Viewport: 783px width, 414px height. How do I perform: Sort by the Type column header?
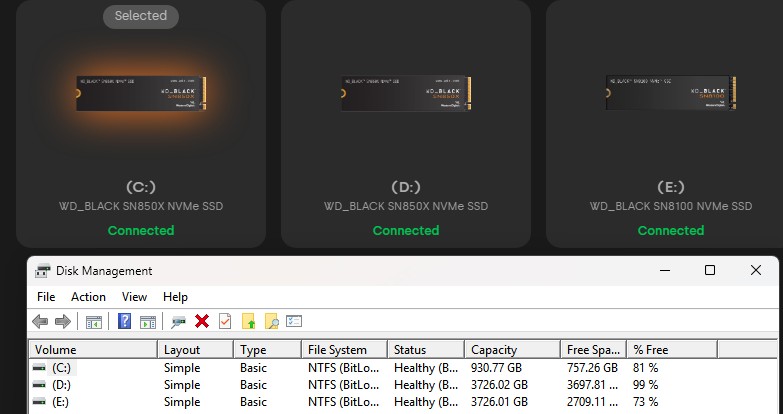coord(268,350)
